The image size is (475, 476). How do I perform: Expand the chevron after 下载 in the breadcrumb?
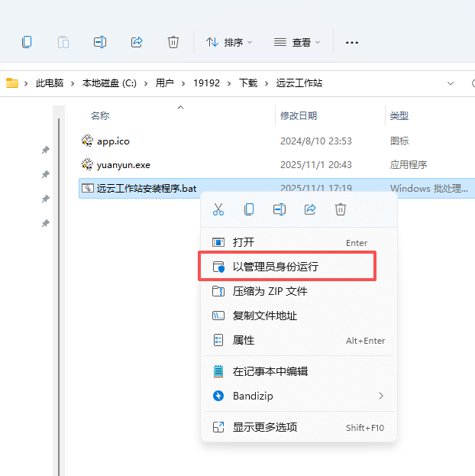point(267,83)
